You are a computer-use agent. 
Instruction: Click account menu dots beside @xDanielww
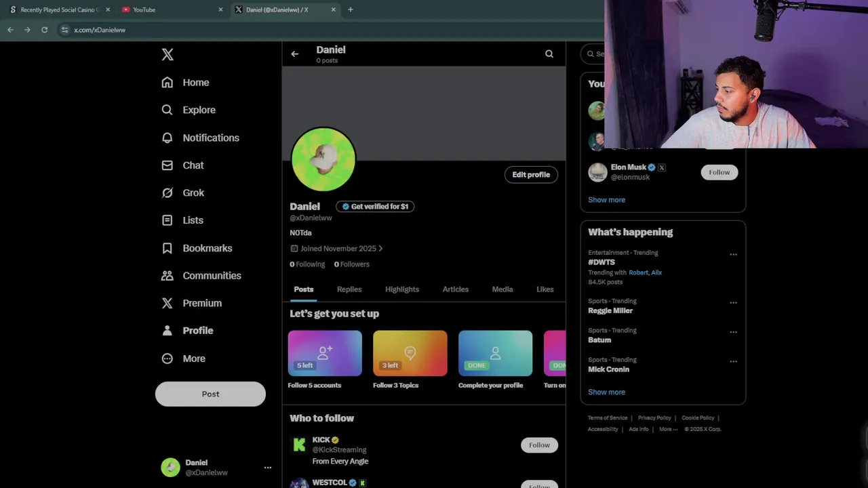268,468
